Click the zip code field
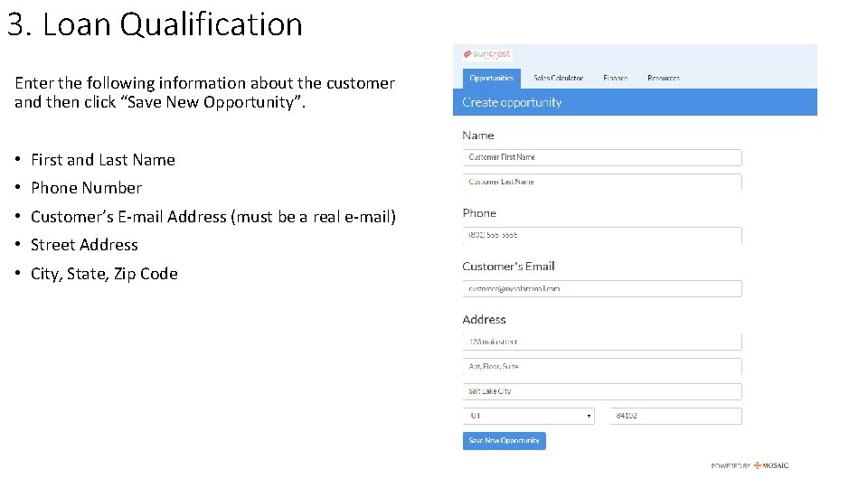 click(x=676, y=416)
